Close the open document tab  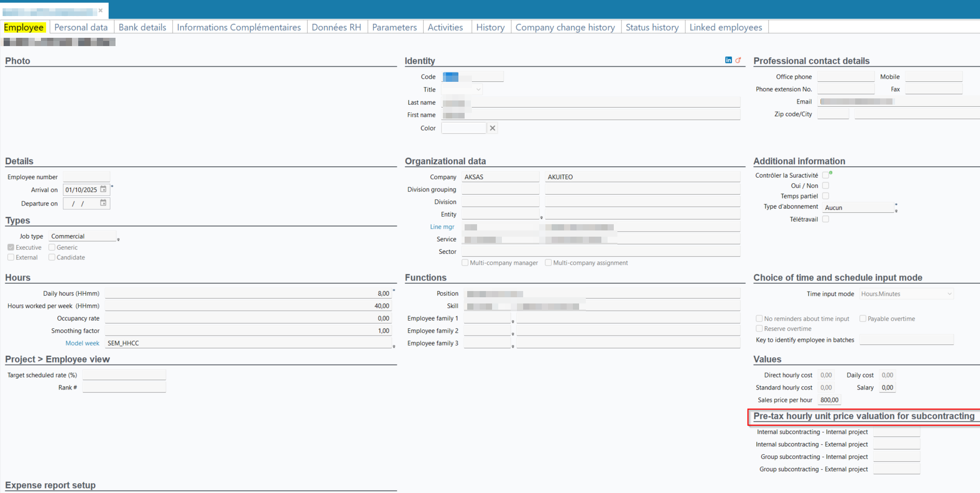[100, 10]
